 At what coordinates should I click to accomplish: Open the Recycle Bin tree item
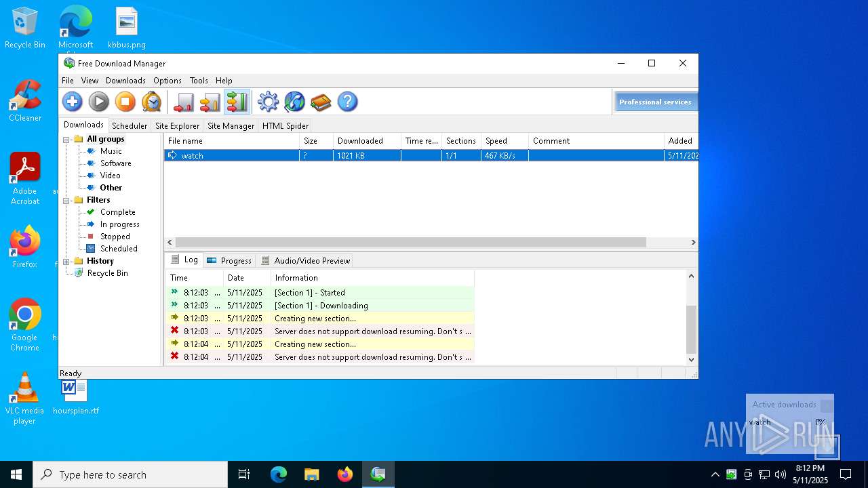coord(107,273)
